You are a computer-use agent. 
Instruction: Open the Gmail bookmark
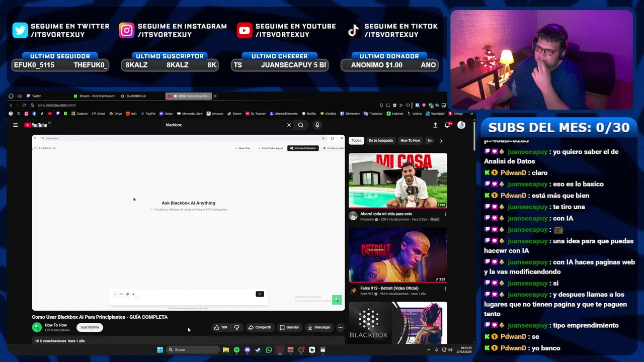point(98,114)
